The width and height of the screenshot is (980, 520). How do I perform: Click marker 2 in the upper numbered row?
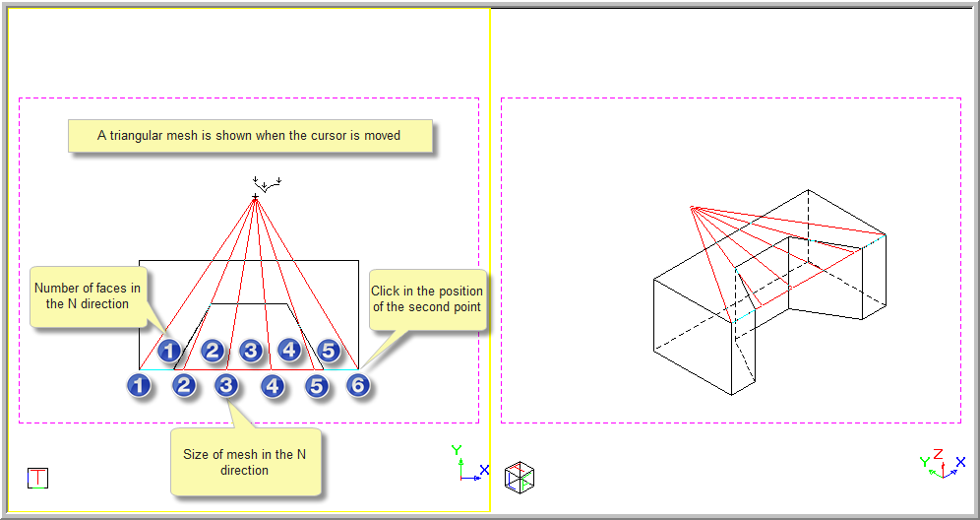(x=213, y=350)
